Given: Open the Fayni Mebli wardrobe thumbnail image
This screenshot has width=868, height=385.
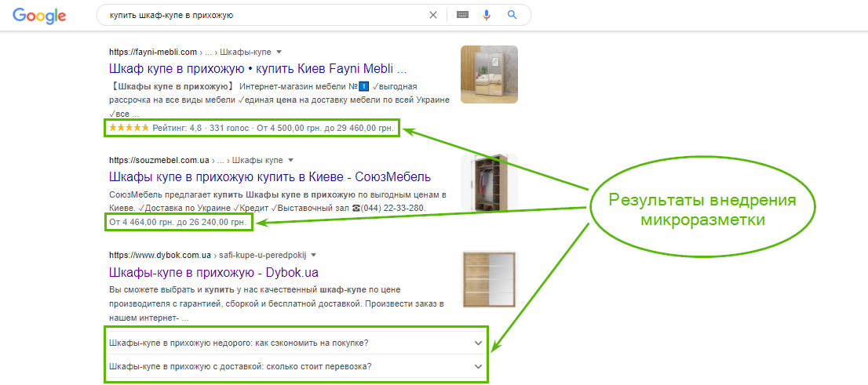Looking at the screenshot, I should 490,74.
